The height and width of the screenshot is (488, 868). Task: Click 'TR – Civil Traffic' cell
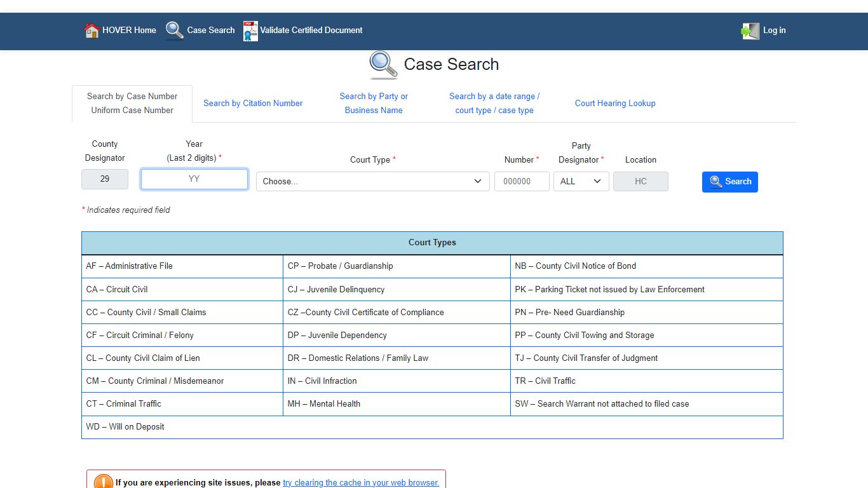tap(647, 381)
